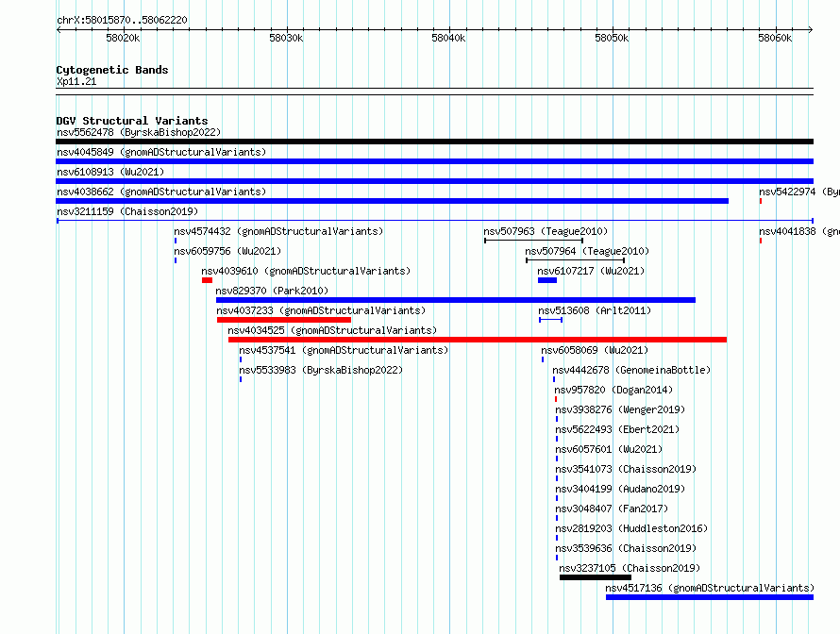Click nsv4537541 gnomAD variant label

click(344, 350)
